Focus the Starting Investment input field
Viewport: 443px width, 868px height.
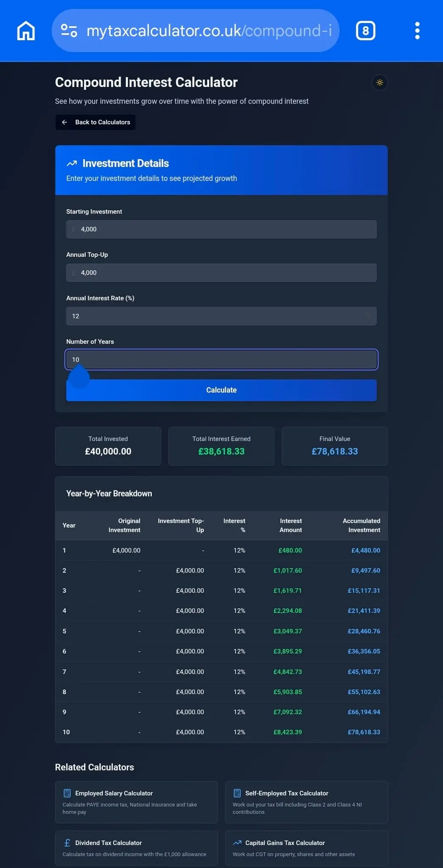pyautogui.click(x=221, y=229)
